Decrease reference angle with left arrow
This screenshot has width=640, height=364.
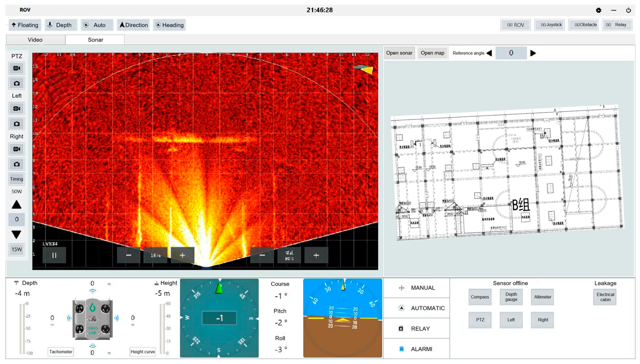coord(489,53)
